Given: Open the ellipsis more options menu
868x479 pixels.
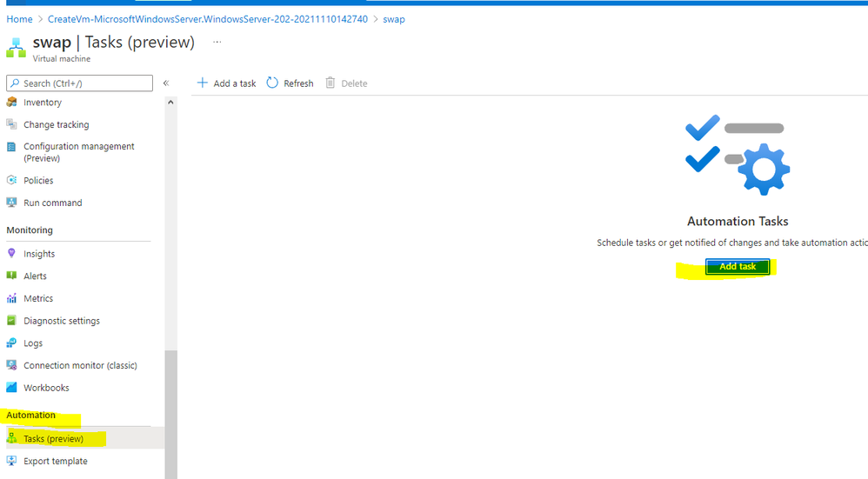Looking at the screenshot, I should [217, 42].
